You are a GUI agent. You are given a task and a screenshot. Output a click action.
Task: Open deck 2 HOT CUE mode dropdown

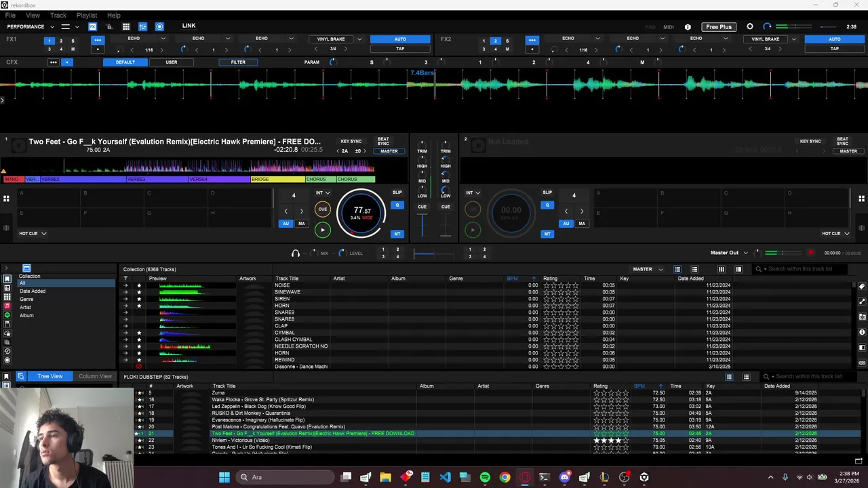pos(835,233)
